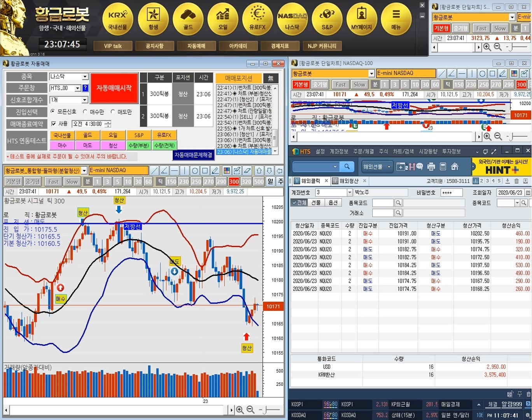Open the 국내선물 KRX gold button
532x420 pixels.
click(x=117, y=19)
